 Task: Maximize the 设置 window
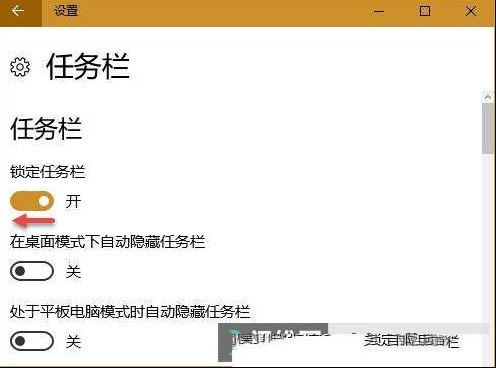(425, 11)
